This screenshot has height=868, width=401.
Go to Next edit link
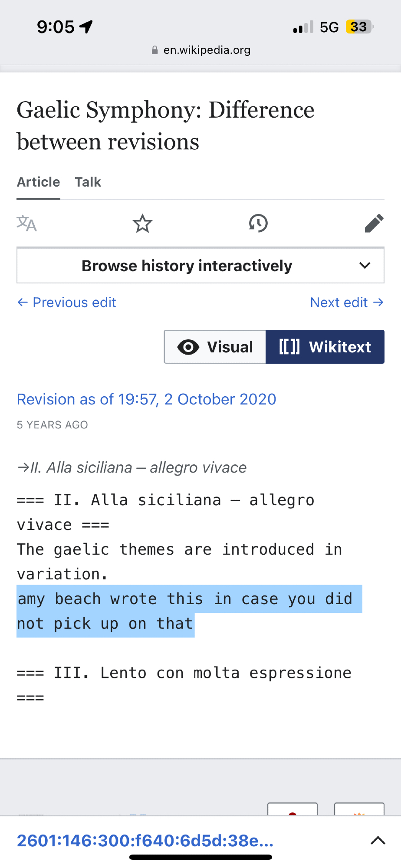[x=346, y=302]
